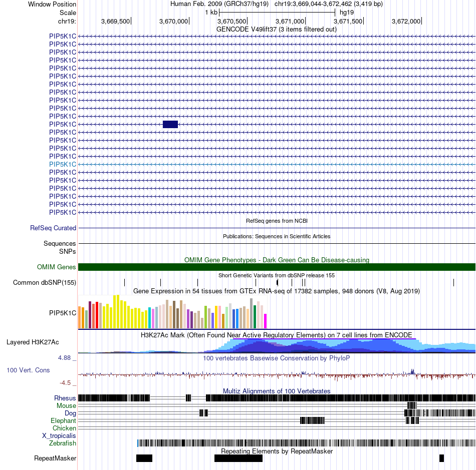The width and height of the screenshot is (476, 470).
Task: Click the dark blue exon block in PIP5K1C transcript
Action: point(170,124)
